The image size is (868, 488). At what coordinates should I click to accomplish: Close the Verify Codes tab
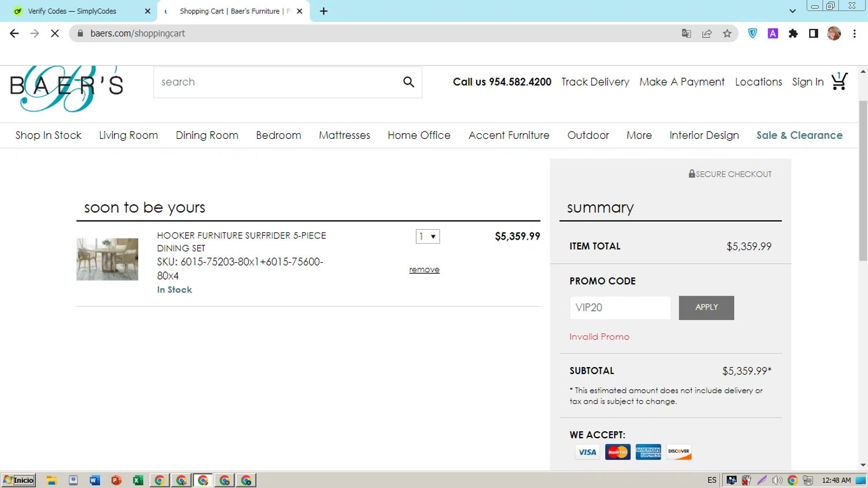tap(148, 11)
